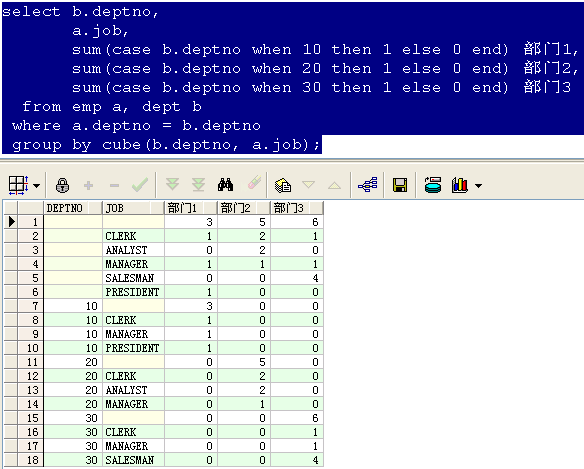Click the linked-query tree icon
The height and width of the screenshot is (469, 584).
tap(368, 185)
